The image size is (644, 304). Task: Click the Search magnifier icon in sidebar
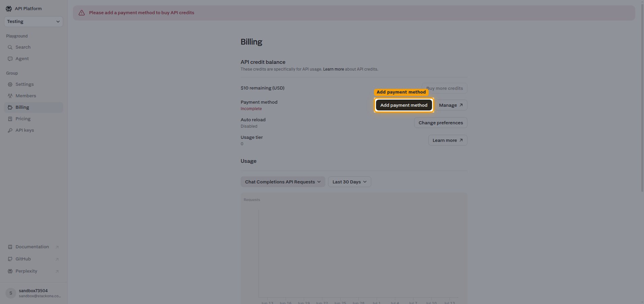click(x=10, y=47)
